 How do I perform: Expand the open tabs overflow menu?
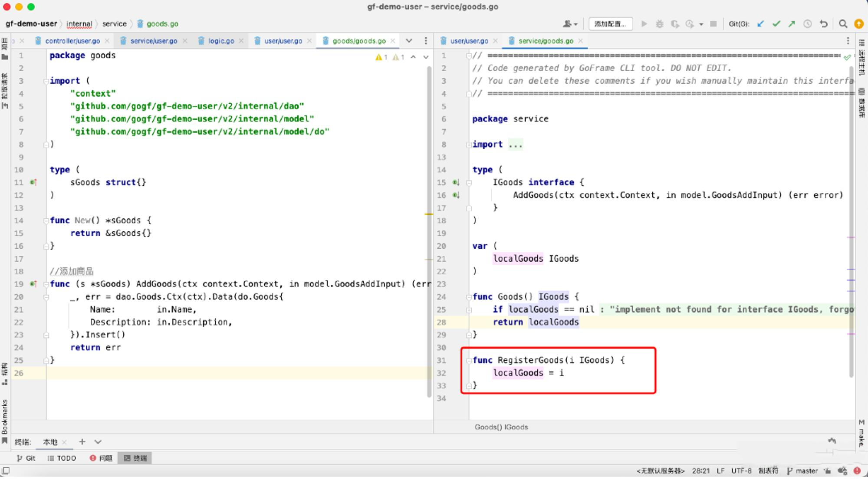(409, 41)
